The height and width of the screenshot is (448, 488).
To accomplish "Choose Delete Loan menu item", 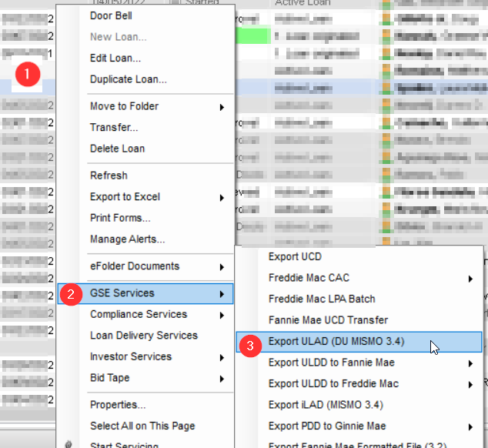I will [145, 149].
